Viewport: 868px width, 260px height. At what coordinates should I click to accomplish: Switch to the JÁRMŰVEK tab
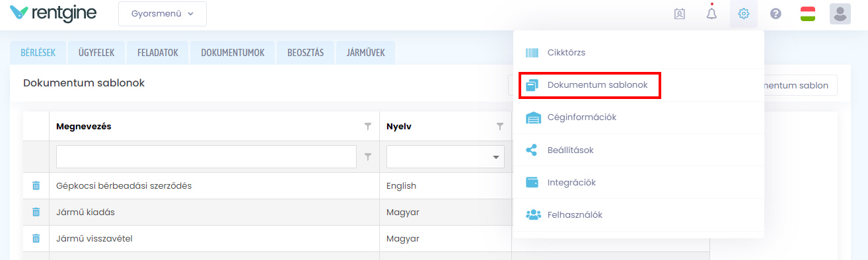366,53
